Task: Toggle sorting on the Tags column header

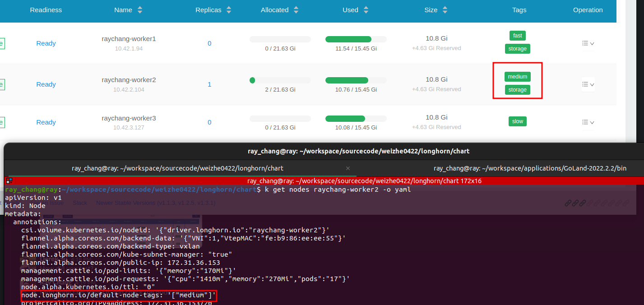Action: [x=519, y=9]
